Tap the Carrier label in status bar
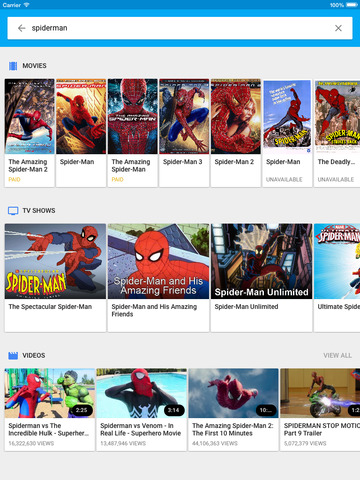The width and height of the screenshot is (360, 480). pos(12,5)
